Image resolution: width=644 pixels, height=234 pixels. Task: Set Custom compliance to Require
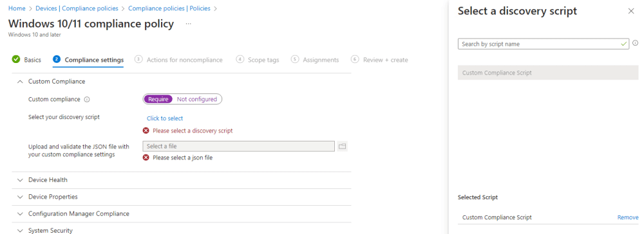tap(158, 99)
